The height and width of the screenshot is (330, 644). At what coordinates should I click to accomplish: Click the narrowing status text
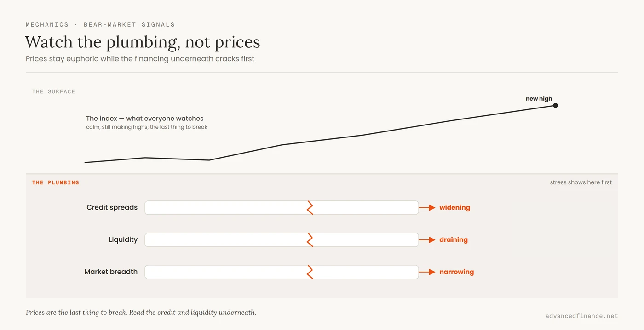(x=456, y=272)
